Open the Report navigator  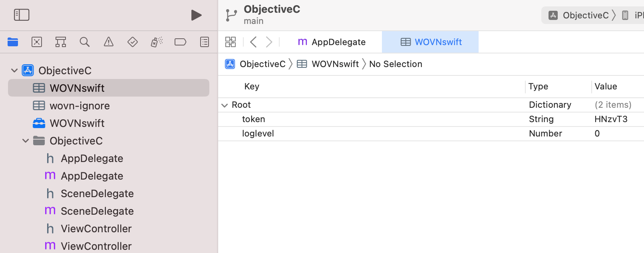(x=205, y=42)
